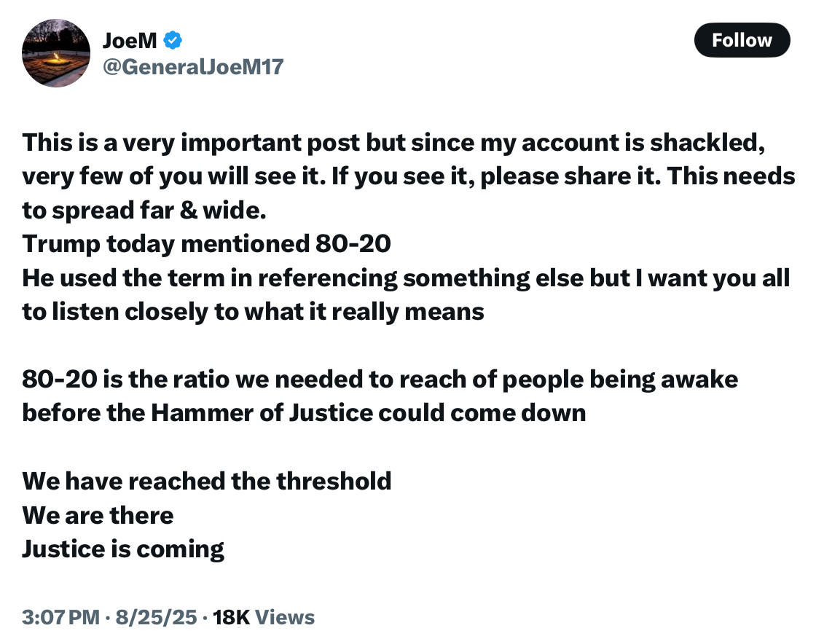Open the JoeM display name link
This screenshot has height=644, width=816.
coord(128,41)
